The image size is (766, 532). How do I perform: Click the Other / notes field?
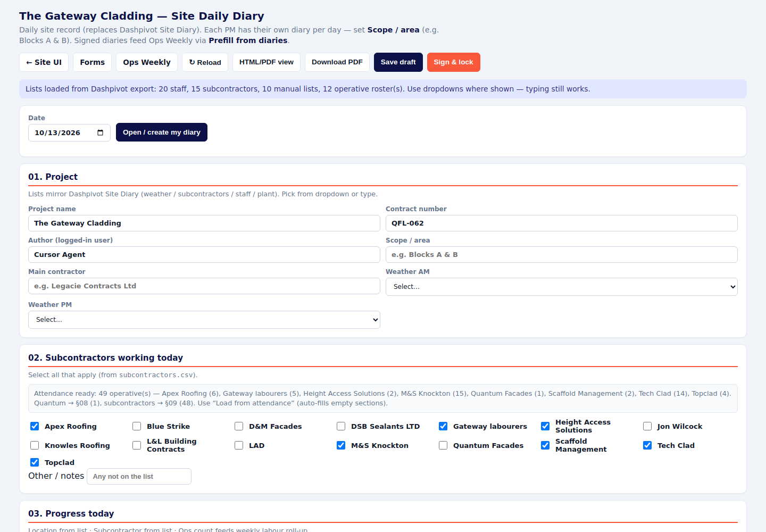click(x=139, y=477)
